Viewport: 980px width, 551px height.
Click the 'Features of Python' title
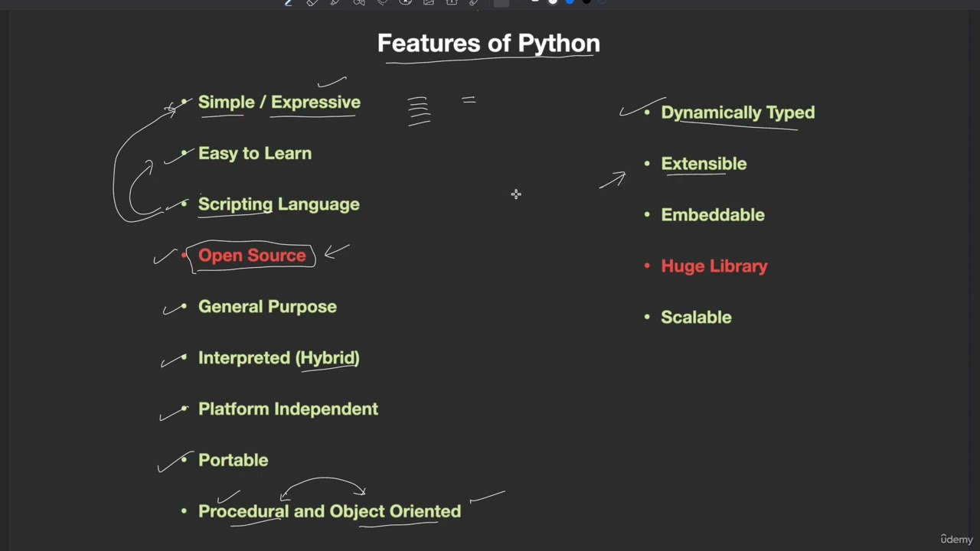click(488, 43)
